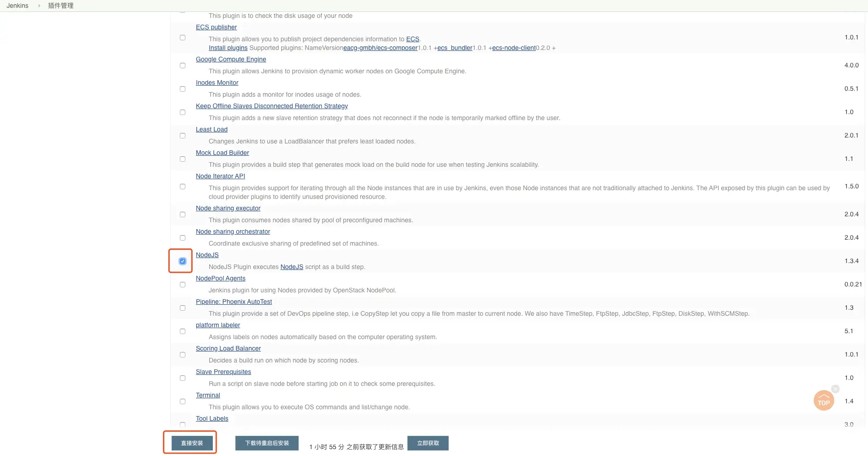Enable the Terminal plugin checkbox
Image resolution: width=868 pixels, height=456 pixels.
click(x=183, y=401)
